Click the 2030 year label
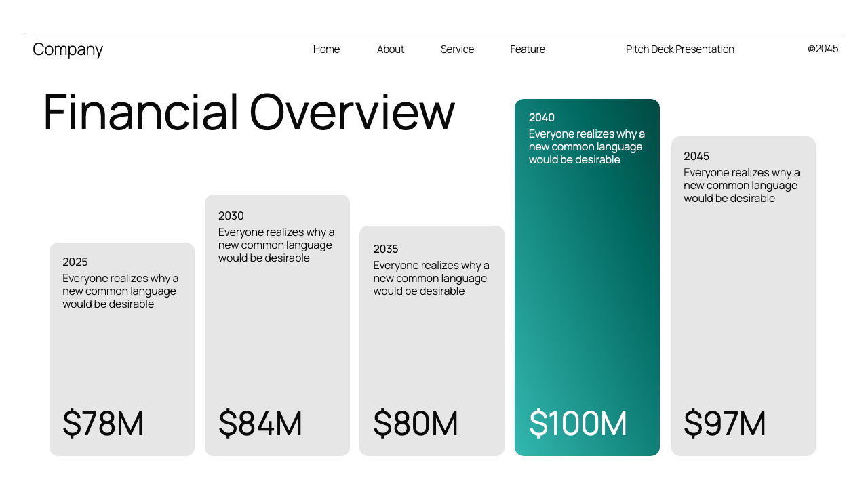Image resolution: width=868 pixels, height=488 pixels. 231,216
